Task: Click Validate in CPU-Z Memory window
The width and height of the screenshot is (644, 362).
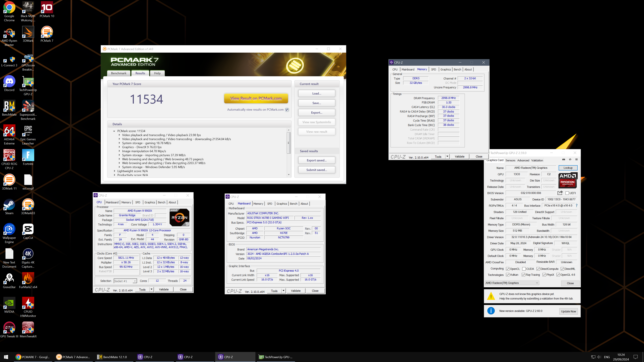Action: [x=460, y=157]
